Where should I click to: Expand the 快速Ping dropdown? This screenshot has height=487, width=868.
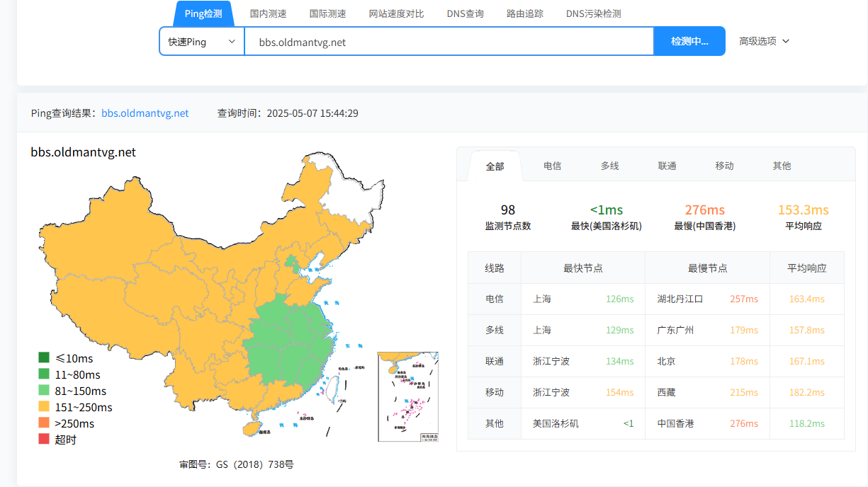pos(202,41)
